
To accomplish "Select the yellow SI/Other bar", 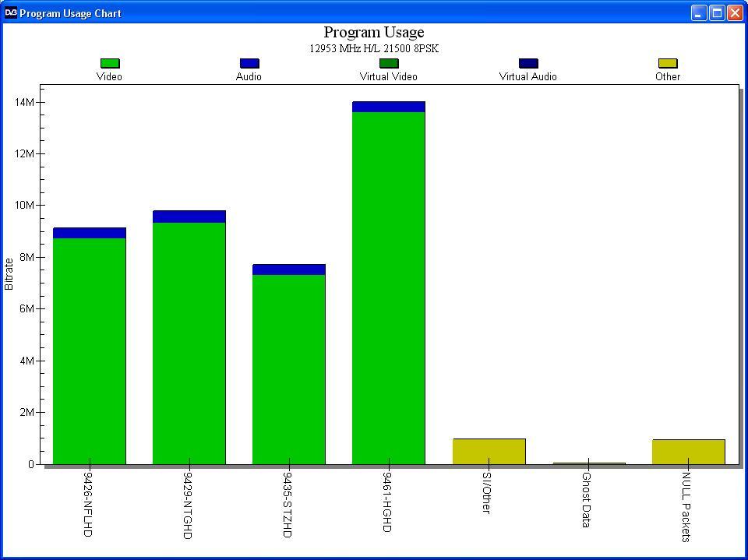I will pos(489,451).
